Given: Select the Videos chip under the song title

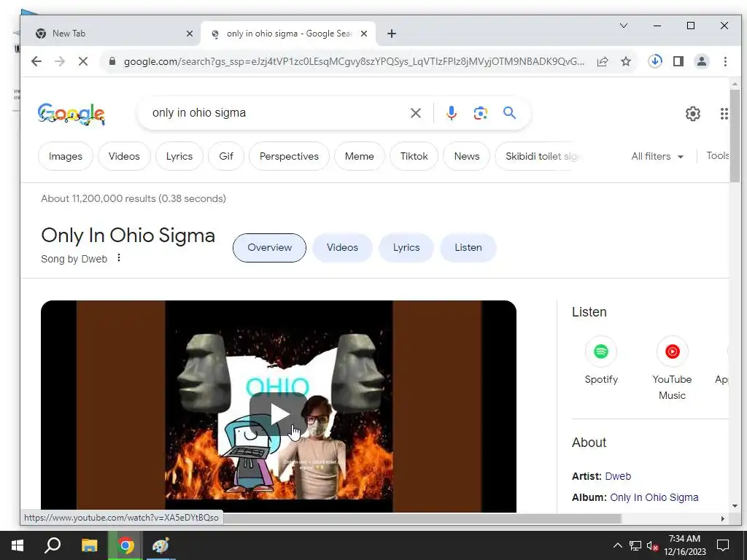Looking at the screenshot, I should pos(342,248).
